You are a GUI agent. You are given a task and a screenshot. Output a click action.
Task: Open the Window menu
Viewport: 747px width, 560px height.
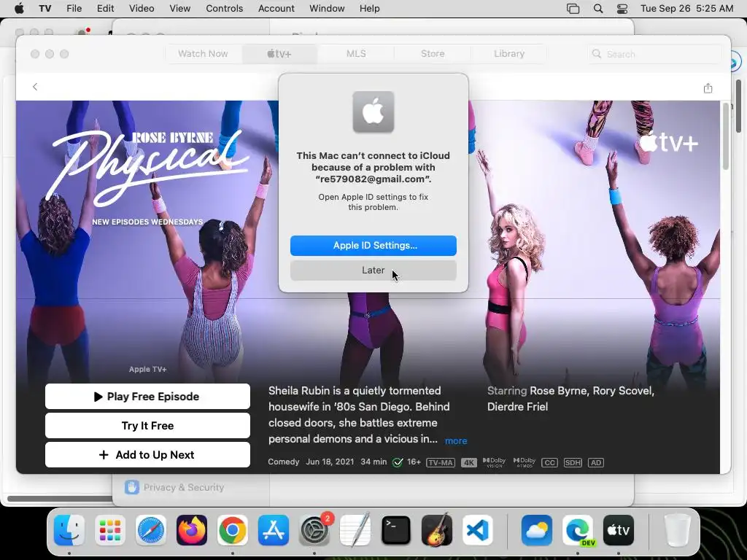(x=327, y=9)
